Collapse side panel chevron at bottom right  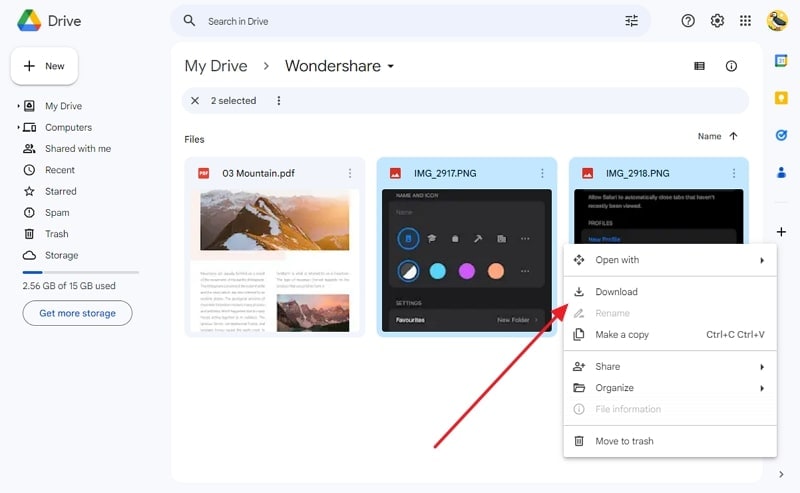click(x=781, y=474)
